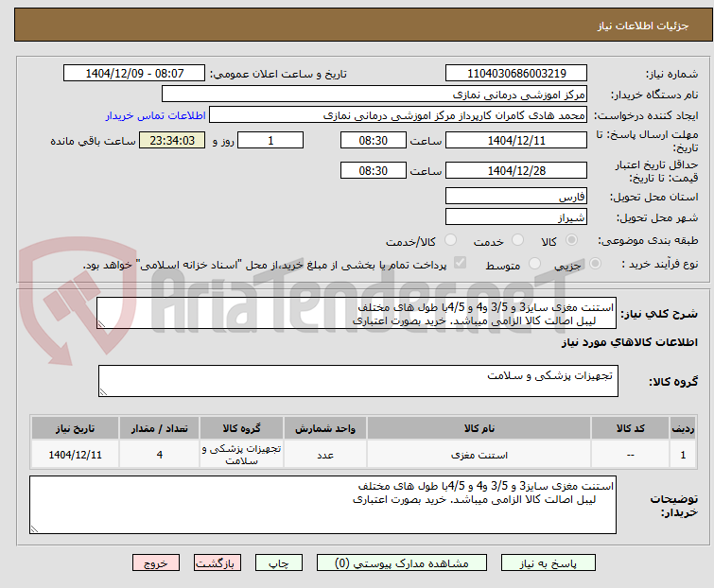Click the گروه کالا textarea تجهیزات پزشکی و سلامت
The height and width of the screenshot is (588, 714).
[357, 381]
